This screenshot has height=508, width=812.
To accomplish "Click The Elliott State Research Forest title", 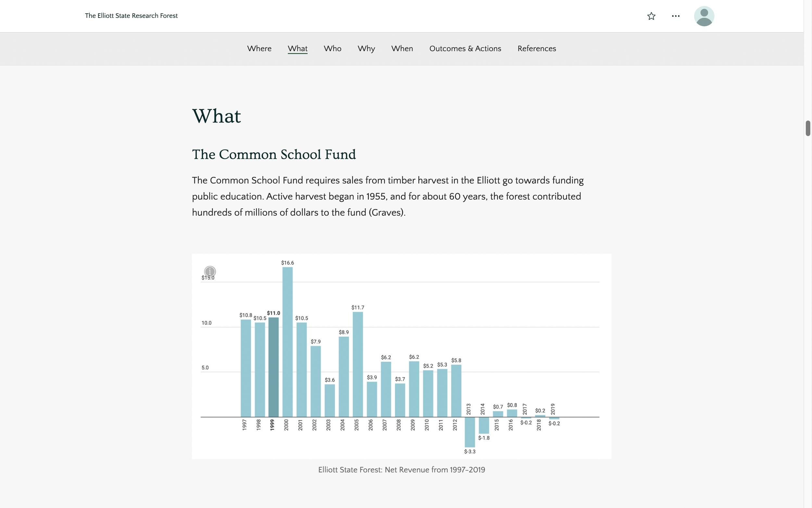I will pyautogui.click(x=131, y=16).
